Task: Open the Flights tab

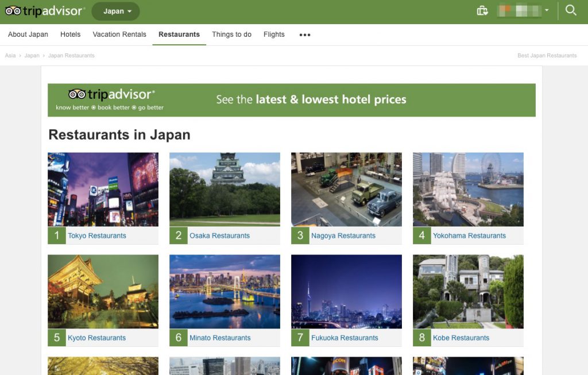Action: coord(274,34)
